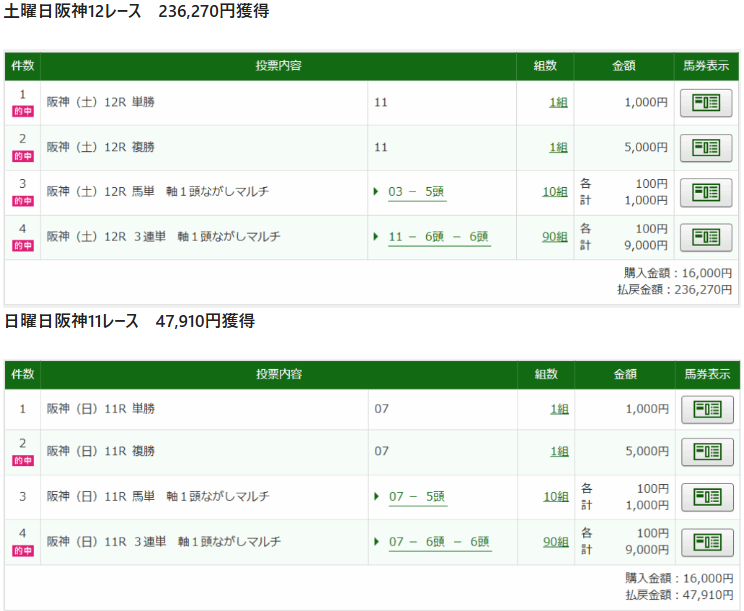Click 的中 badge on Saturday row 1

pos(22,111)
